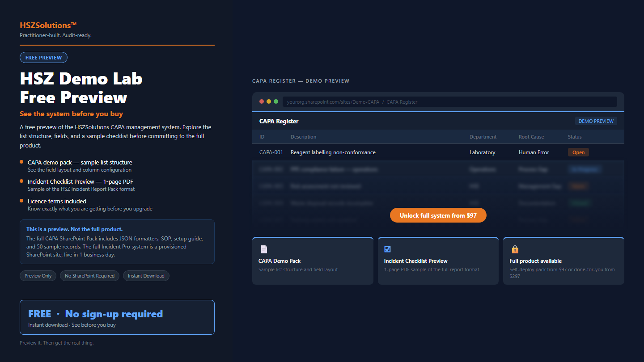The height and width of the screenshot is (362, 644).
Task: Click the yellow dot in the mock browser bar
Action: (x=269, y=101)
